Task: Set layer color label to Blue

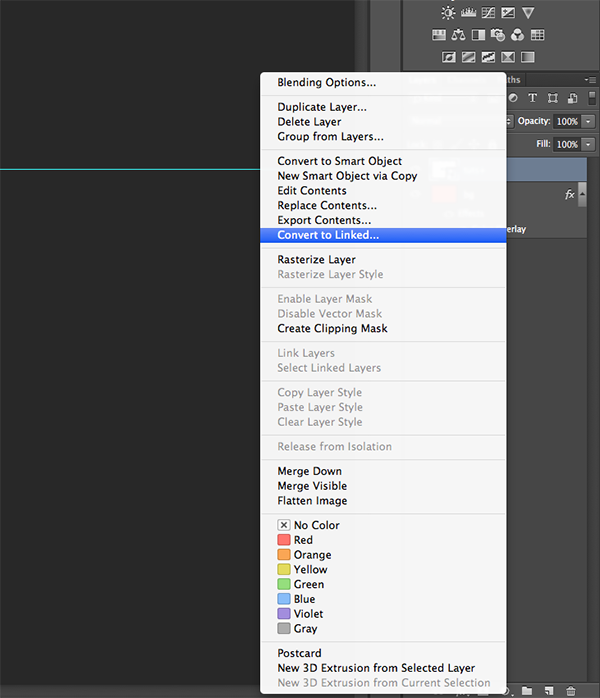Action: point(296,599)
